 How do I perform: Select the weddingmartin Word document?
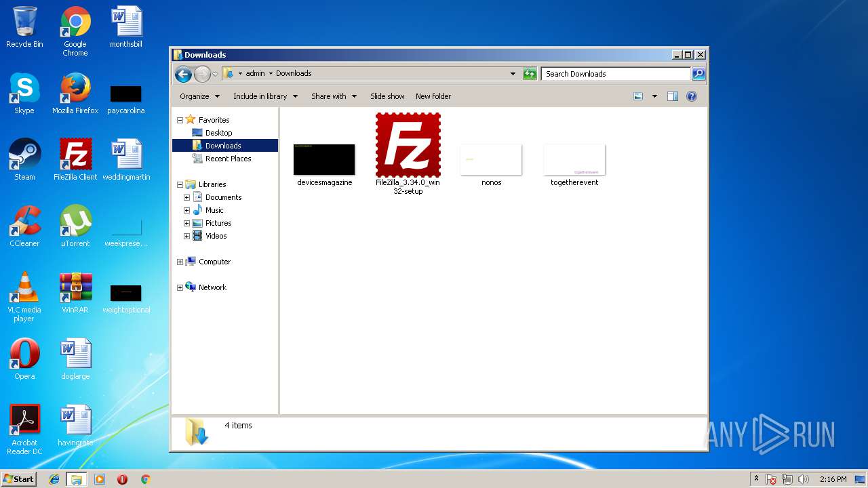coord(126,160)
